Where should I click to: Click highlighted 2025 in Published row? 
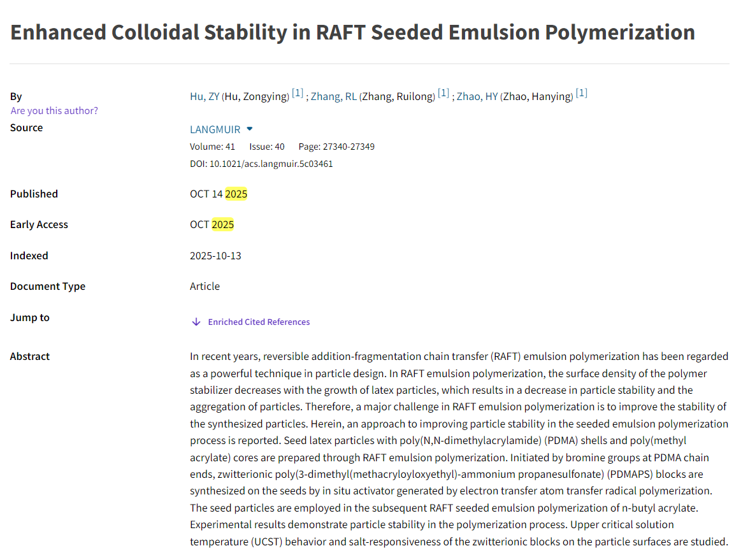(x=236, y=194)
